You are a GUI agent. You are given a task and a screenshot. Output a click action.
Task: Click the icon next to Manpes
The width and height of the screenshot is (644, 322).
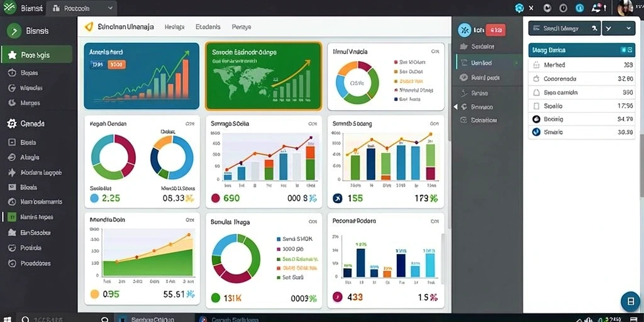(12, 103)
